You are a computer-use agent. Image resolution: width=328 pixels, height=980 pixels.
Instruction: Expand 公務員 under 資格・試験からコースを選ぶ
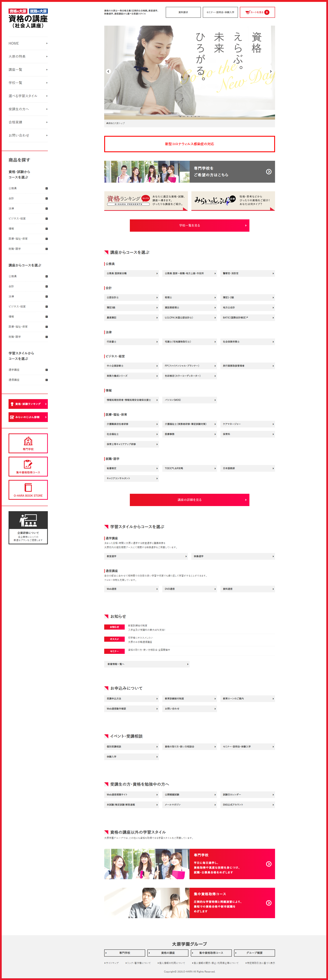coord(47,188)
